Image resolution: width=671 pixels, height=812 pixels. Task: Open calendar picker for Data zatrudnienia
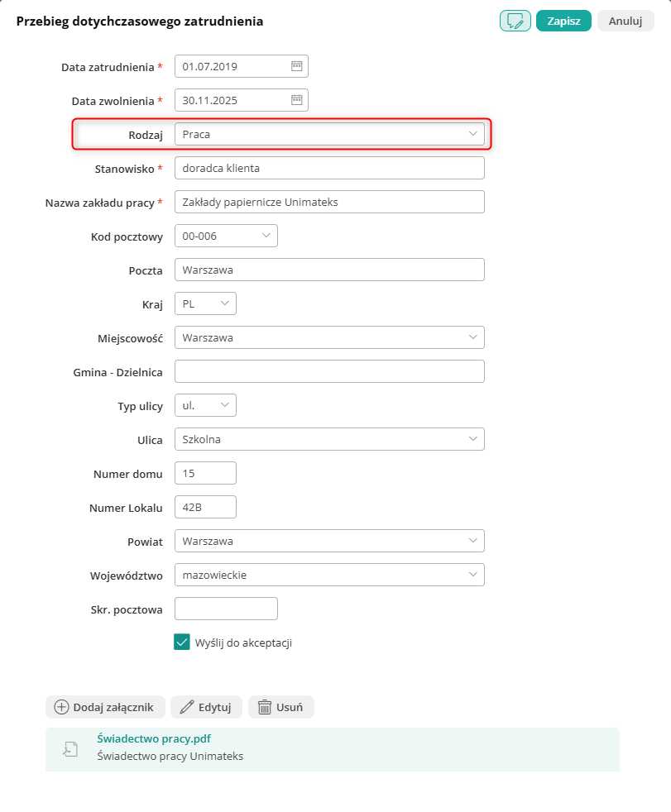[296, 66]
